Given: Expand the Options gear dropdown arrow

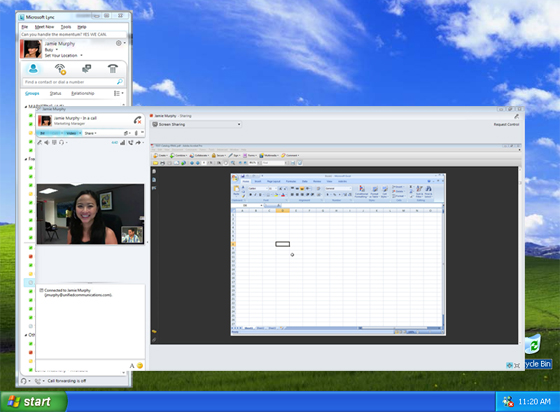Looking at the screenshot, I should (125, 43).
